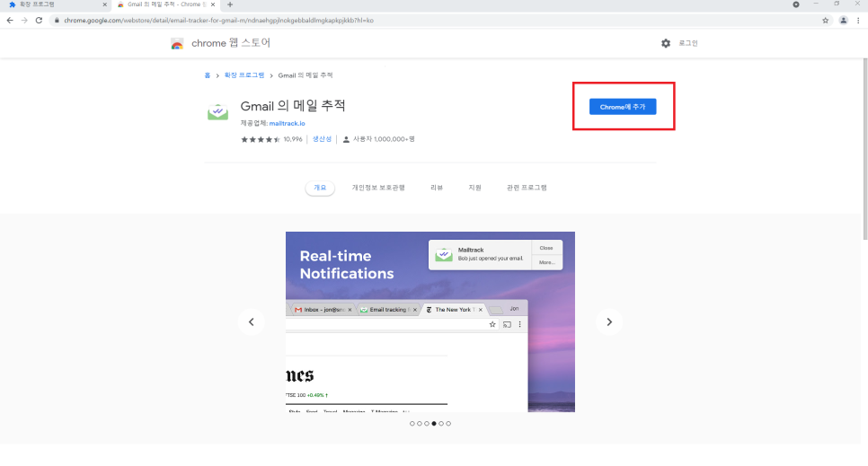This screenshot has height=466, width=868.
Task: Close the Gmail 의 메일 추적 browser tab
Action: point(213,4)
